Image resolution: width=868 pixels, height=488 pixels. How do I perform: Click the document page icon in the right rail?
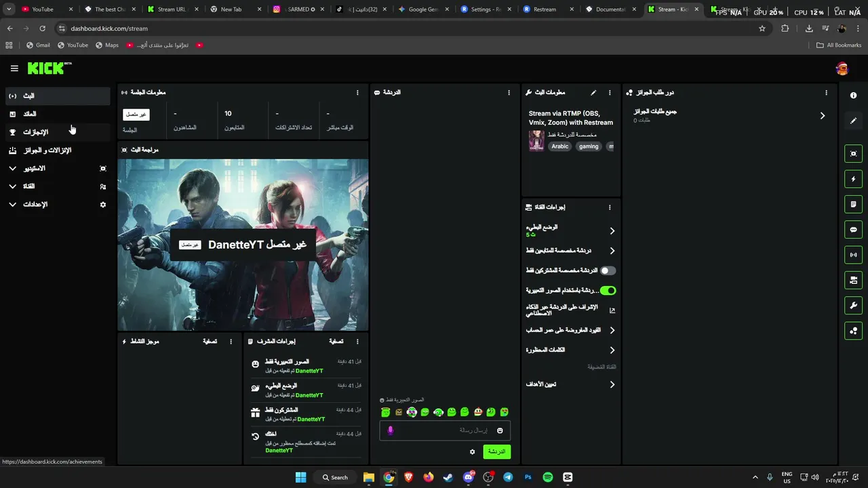click(x=853, y=204)
